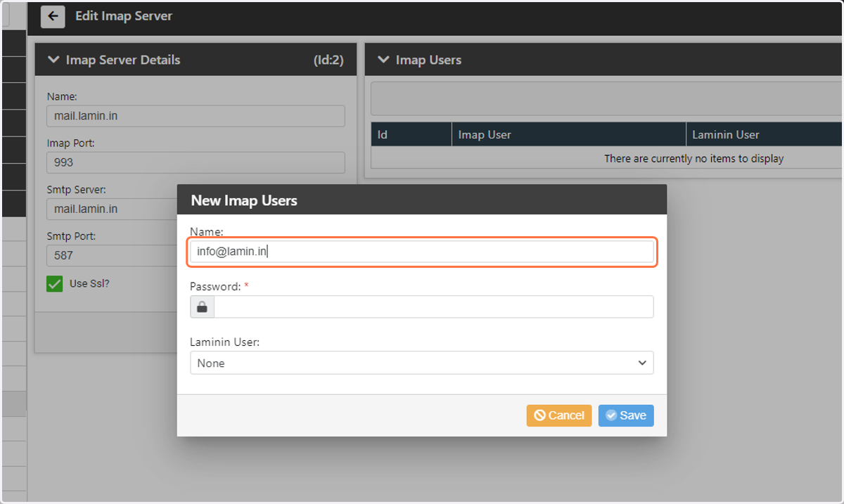Toggle the Use Ssl? checkbox
The height and width of the screenshot is (504, 844).
coord(55,284)
